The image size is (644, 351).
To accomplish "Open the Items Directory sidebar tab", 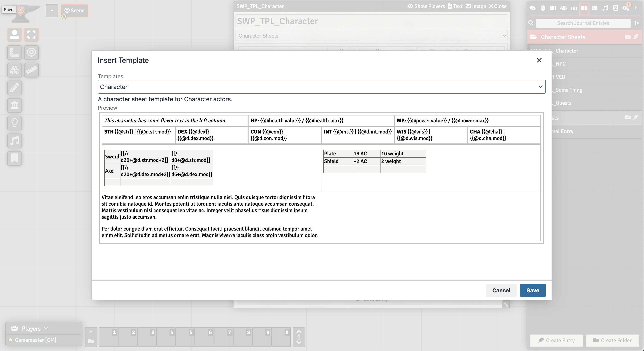I will click(x=574, y=8).
